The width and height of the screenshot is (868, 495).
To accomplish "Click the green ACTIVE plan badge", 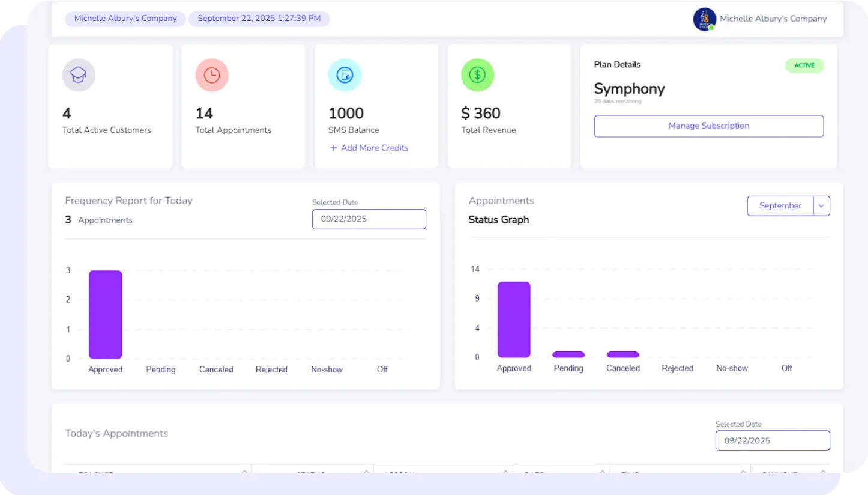I will pos(804,65).
